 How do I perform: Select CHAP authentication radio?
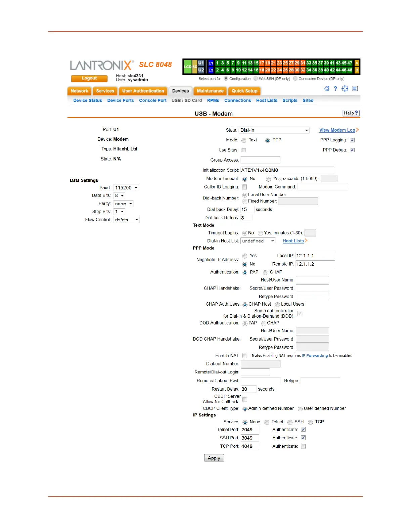pyautogui.click(x=265, y=272)
